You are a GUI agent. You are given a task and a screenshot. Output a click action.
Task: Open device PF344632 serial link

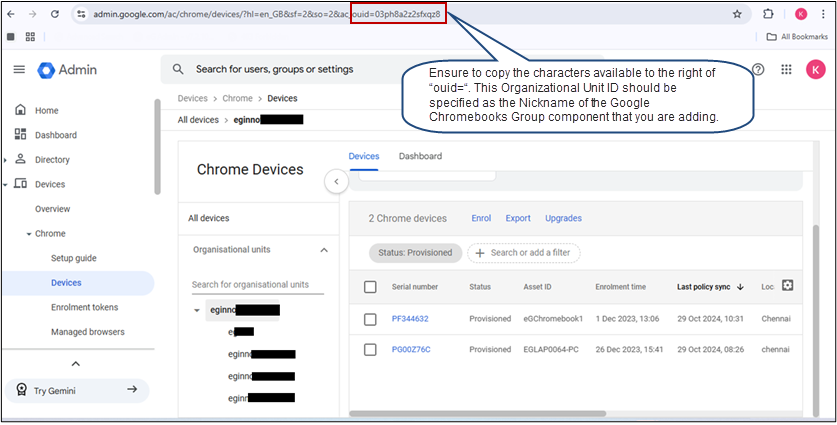tap(410, 319)
